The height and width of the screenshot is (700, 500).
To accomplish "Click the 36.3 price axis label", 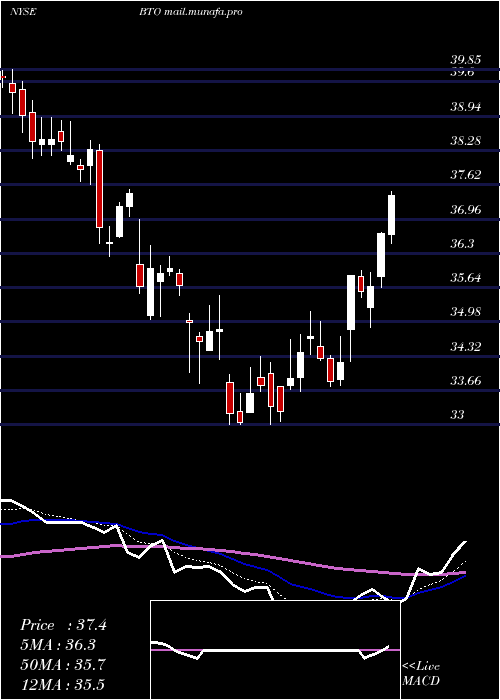I will pyautogui.click(x=462, y=244).
